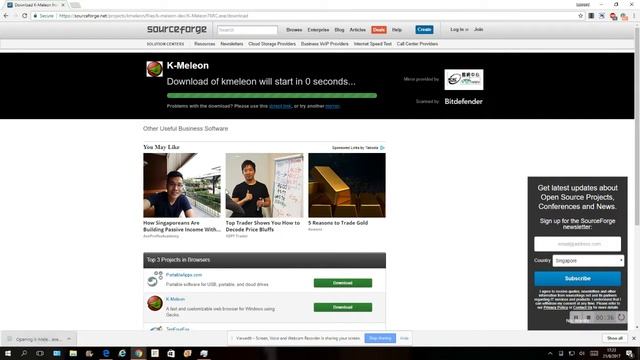Image resolution: width=640 pixels, height=360 pixels.
Task: Click the green download progress bar
Action: [x=272, y=96]
